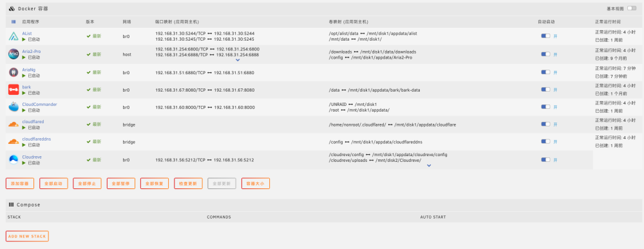
Task: Open the AriaNg container name link
Action: [x=29, y=70]
